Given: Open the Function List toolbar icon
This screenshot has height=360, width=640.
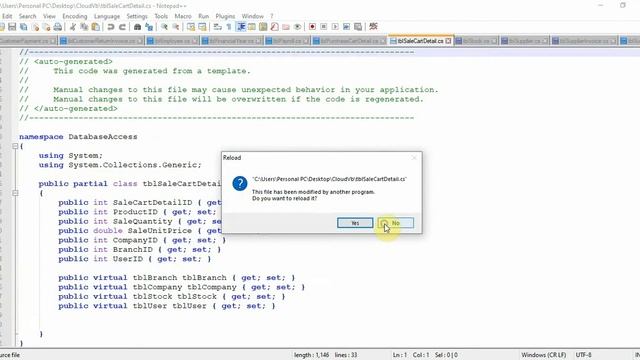Looking at the screenshot, I should (x=275, y=27).
